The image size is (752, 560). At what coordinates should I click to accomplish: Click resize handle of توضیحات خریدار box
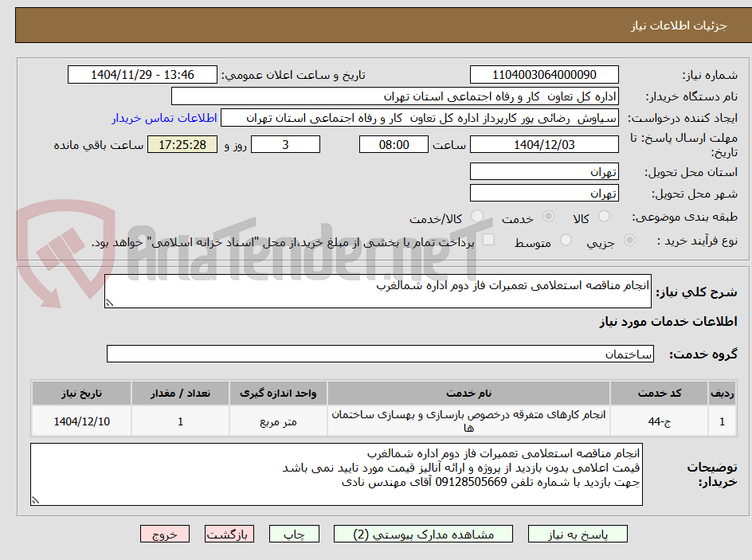[35, 500]
